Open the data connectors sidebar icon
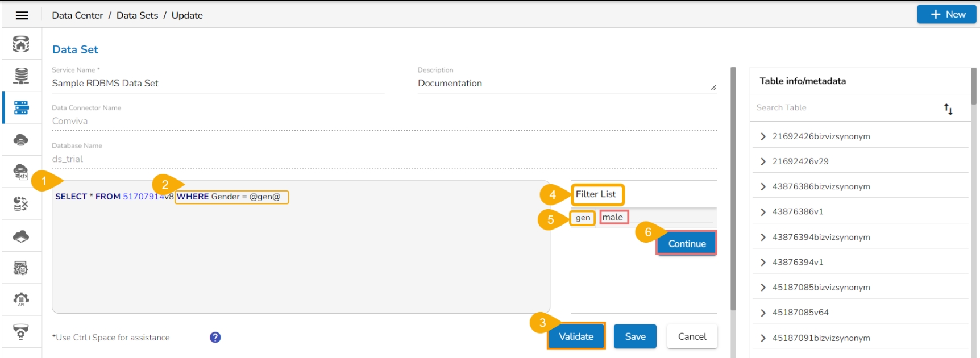980x358 pixels. tap(21, 76)
